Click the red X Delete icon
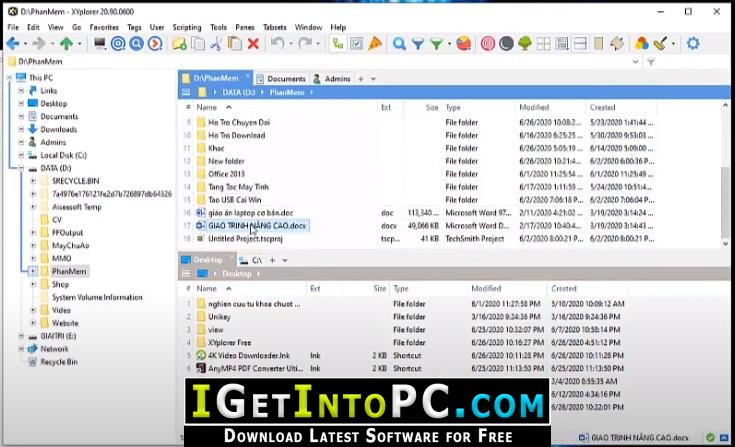Viewport: 735px width, 447px height. (x=253, y=44)
